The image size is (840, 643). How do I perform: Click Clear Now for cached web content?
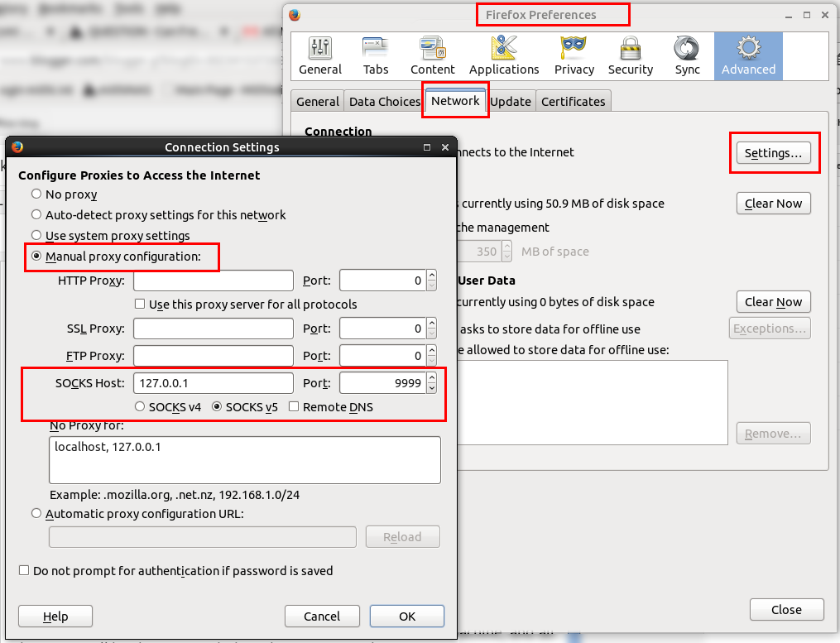(x=774, y=204)
